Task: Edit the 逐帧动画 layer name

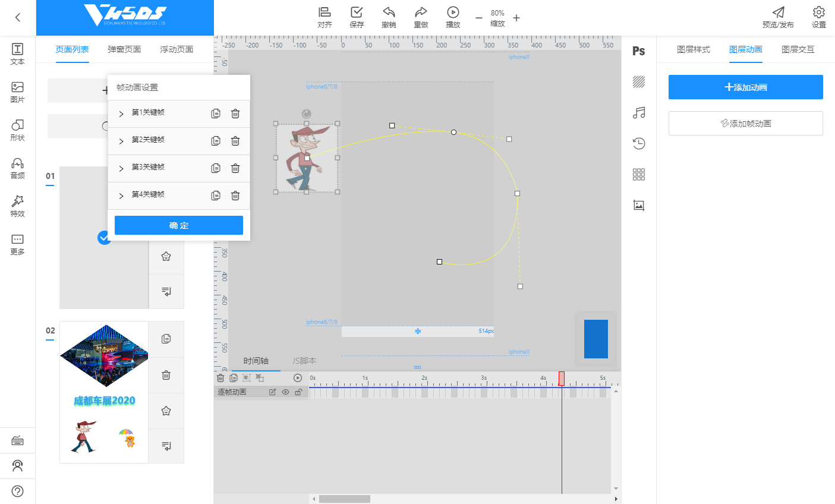Action: [x=272, y=392]
